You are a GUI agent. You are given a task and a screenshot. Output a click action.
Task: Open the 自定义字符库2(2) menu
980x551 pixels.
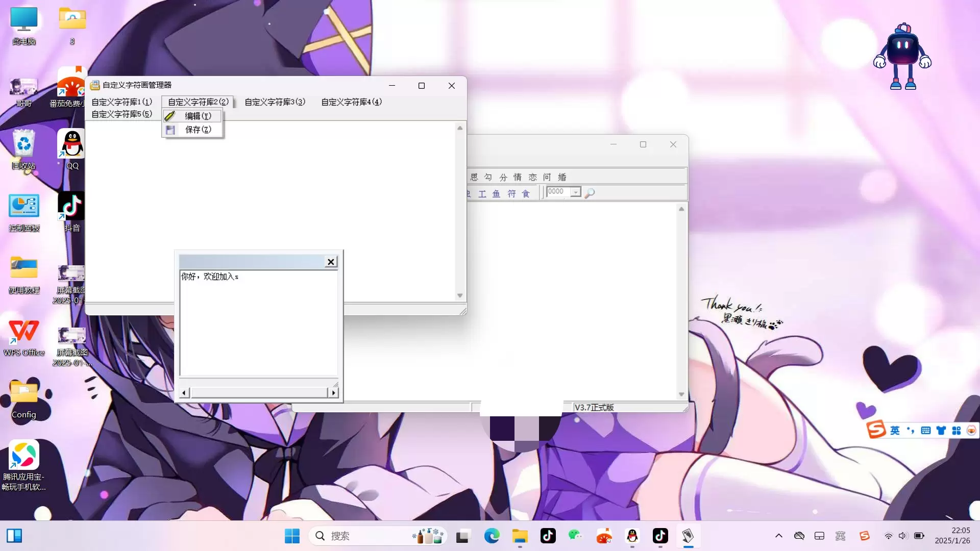point(198,102)
